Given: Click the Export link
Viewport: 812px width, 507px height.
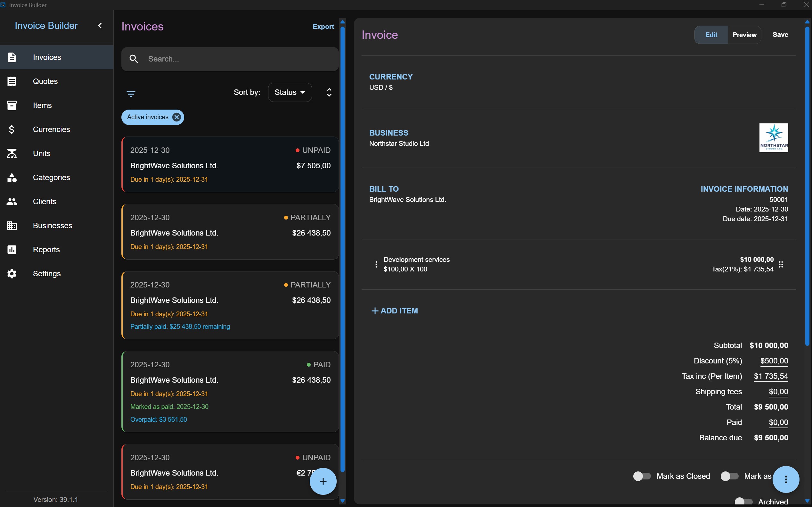Looking at the screenshot, I should (x=323, y=27).
